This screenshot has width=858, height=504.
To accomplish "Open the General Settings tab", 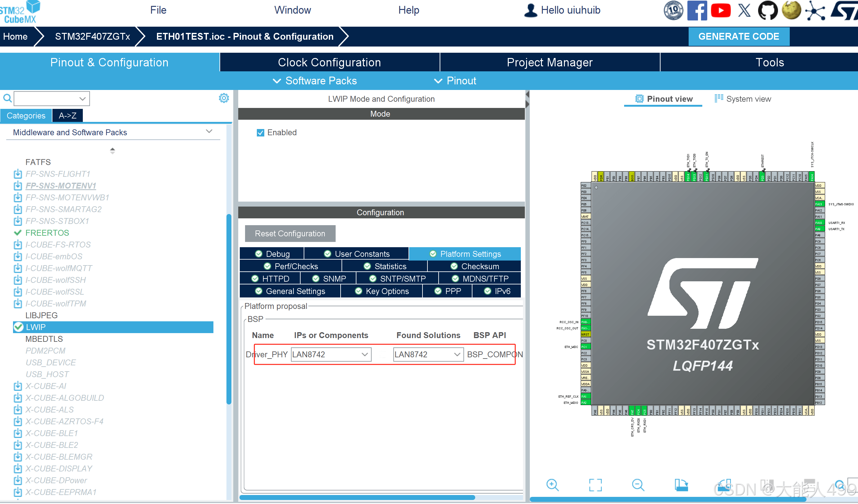I will click(290, 292).
